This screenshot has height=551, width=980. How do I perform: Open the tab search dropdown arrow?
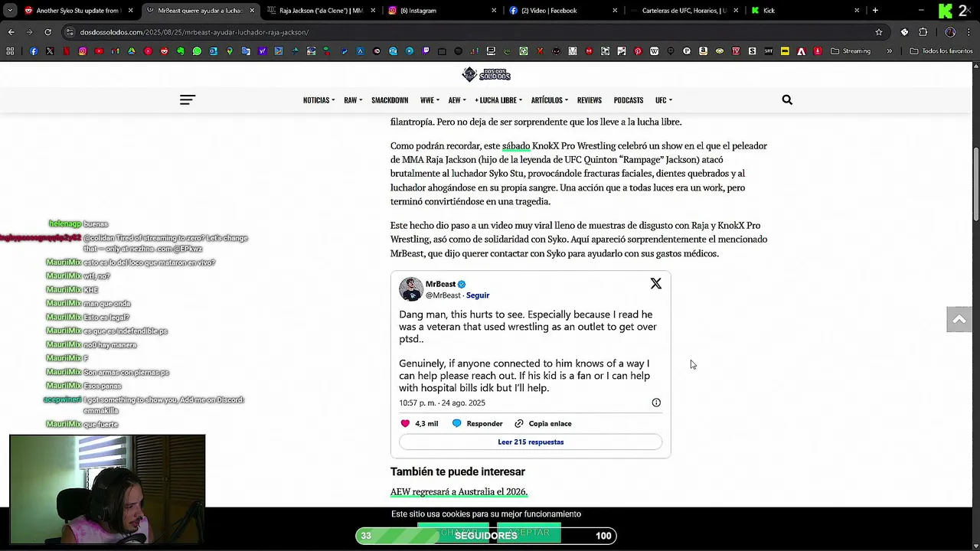(10, 11)
